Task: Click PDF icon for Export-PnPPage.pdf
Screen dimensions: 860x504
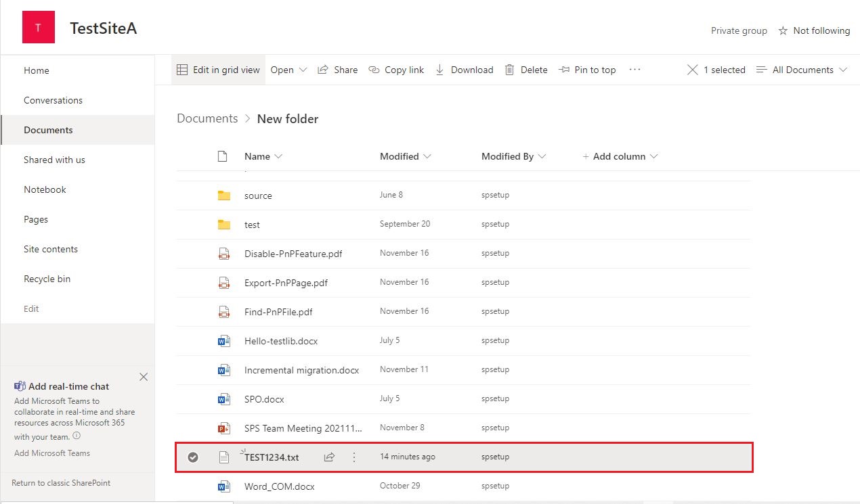Action: point(224,283)
